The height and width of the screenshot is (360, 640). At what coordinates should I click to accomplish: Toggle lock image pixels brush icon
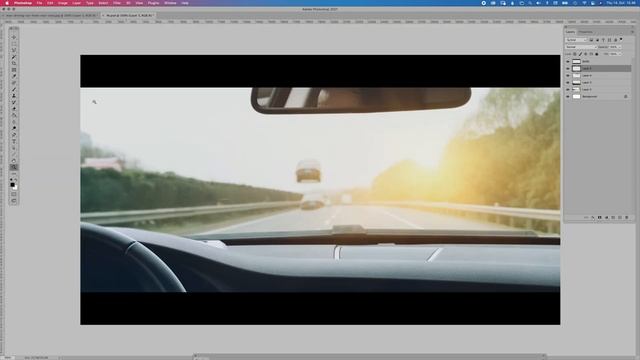580,54
